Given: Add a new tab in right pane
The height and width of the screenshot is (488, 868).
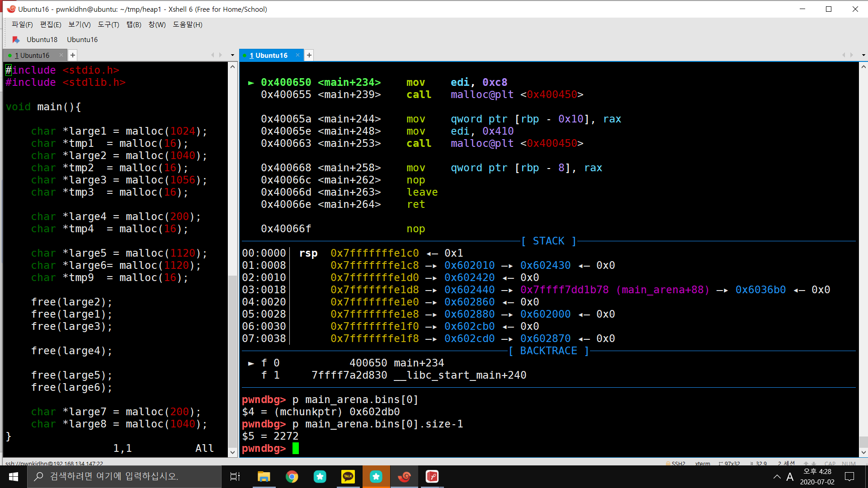Looking at the screenshot, I should click(309, 55).
